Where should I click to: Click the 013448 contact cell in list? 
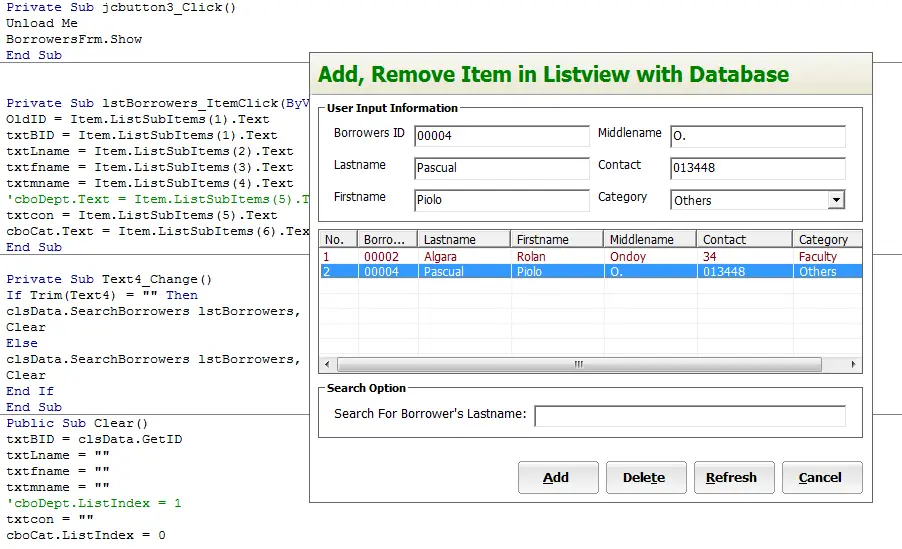click(x=724, y=272)
